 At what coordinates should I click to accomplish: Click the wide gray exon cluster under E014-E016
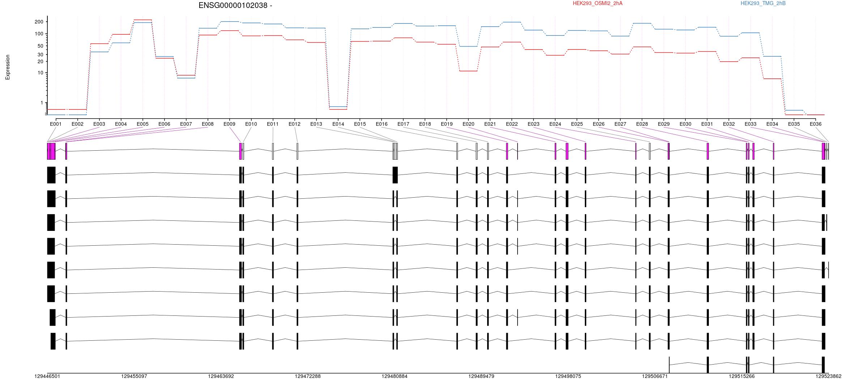click(x=395, y=151)
